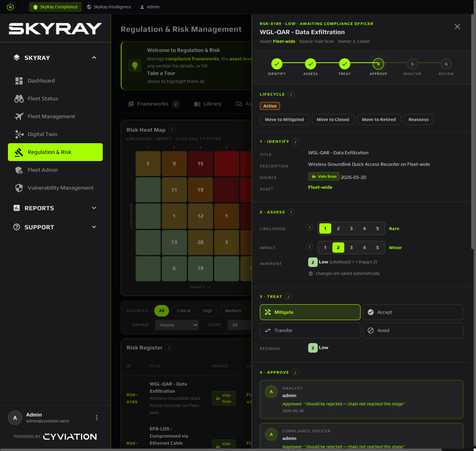
Task: Click the Approve step 4 marker
Action: [378, 64]
